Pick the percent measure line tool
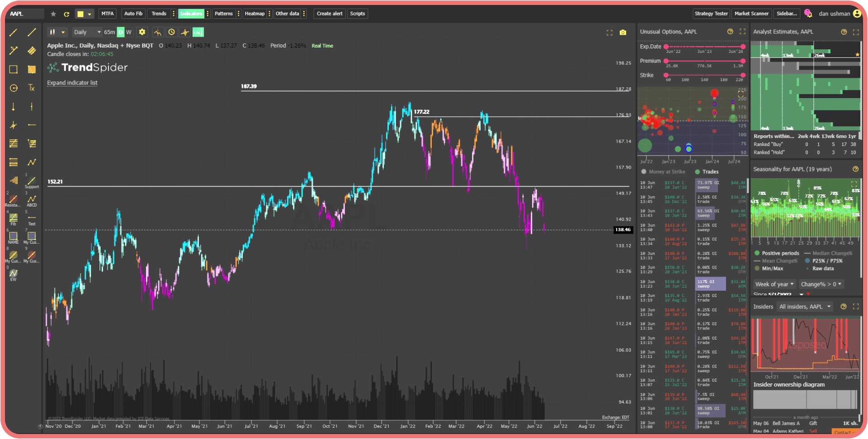Image resolution: width=868 pixels, height=439 pixels. 14,51
